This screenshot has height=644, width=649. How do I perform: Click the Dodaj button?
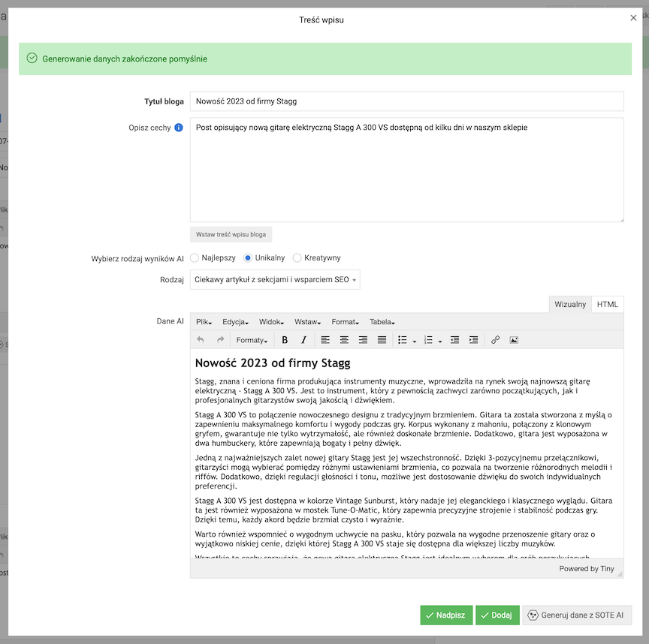[x=497, y=615]
